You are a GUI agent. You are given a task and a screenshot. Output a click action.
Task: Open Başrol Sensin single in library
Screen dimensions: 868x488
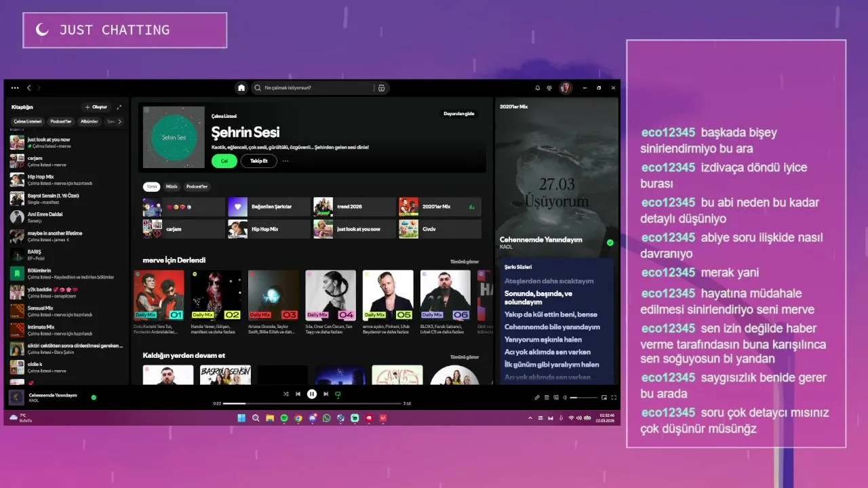tap(67, 199)
